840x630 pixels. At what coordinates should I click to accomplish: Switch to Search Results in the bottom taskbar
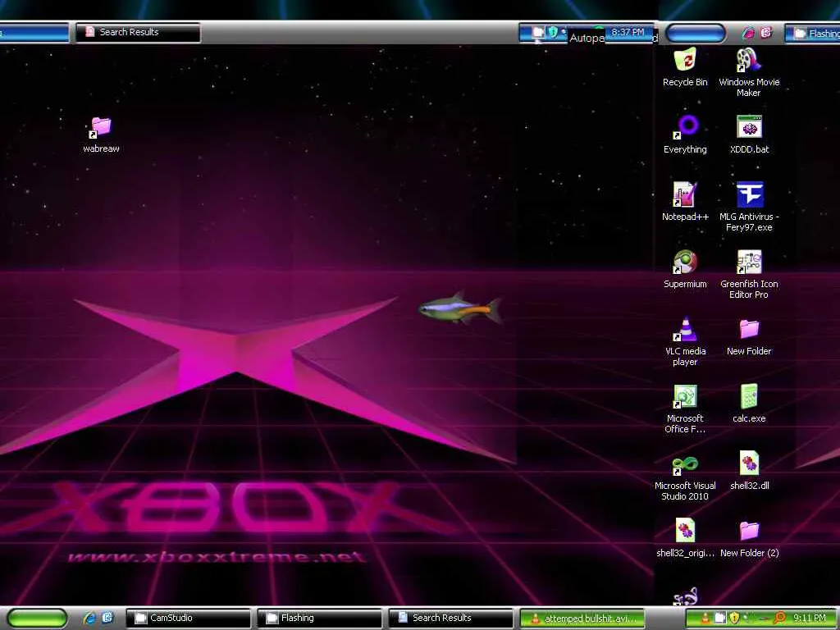click(450, 619)
